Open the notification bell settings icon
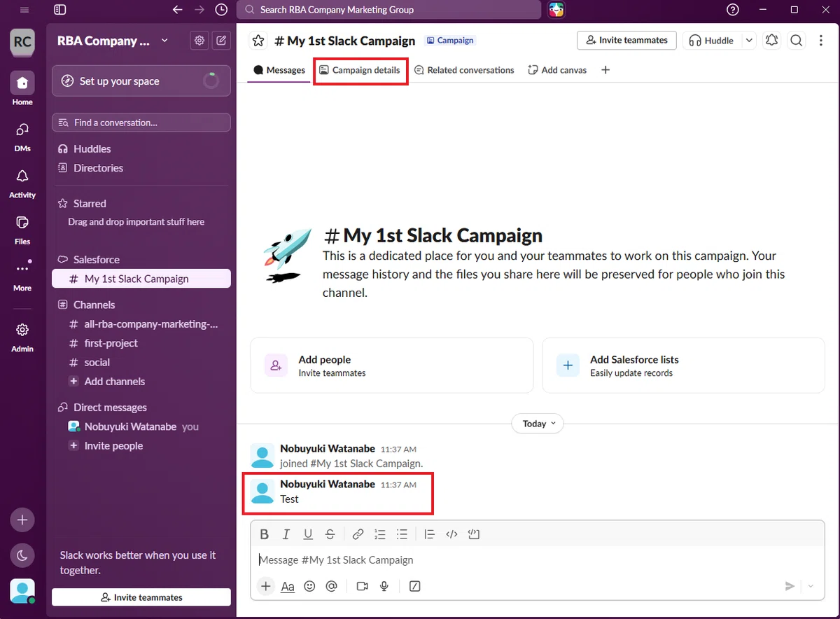840x619 pixels. [x=771, y=41]
